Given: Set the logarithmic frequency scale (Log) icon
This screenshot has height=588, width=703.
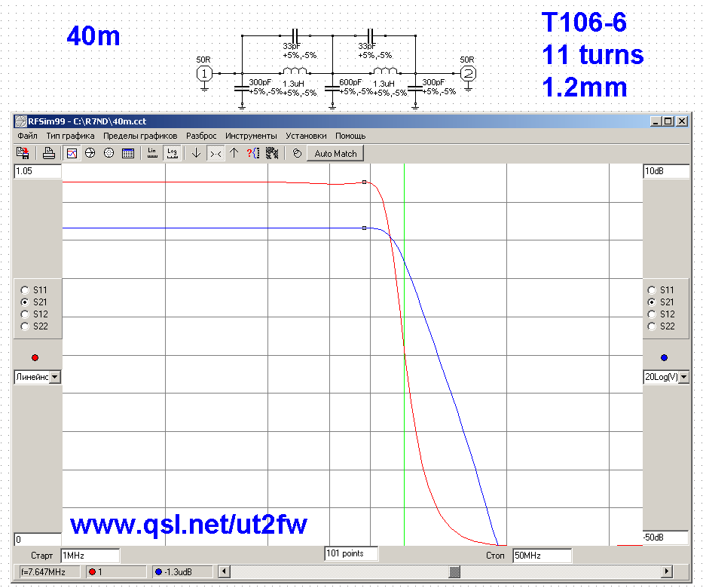Looking at the screenshot, I should click(172, 153).
